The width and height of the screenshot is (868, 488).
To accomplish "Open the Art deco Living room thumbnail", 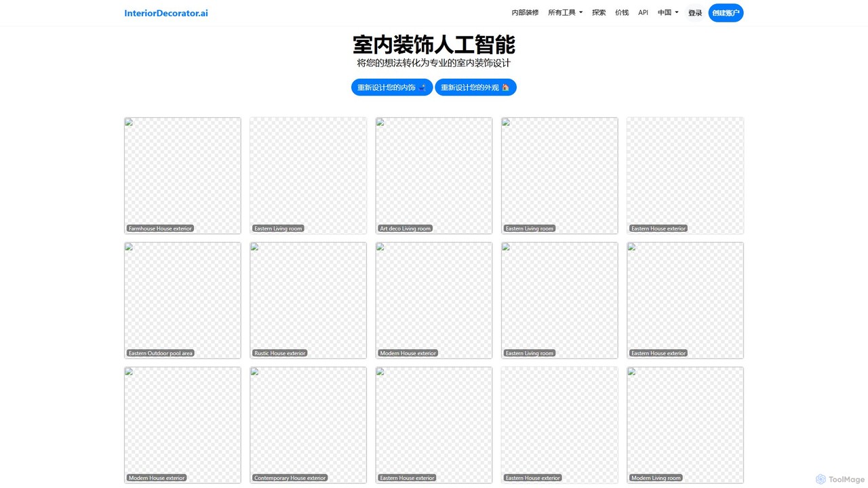I will [434, 176].
